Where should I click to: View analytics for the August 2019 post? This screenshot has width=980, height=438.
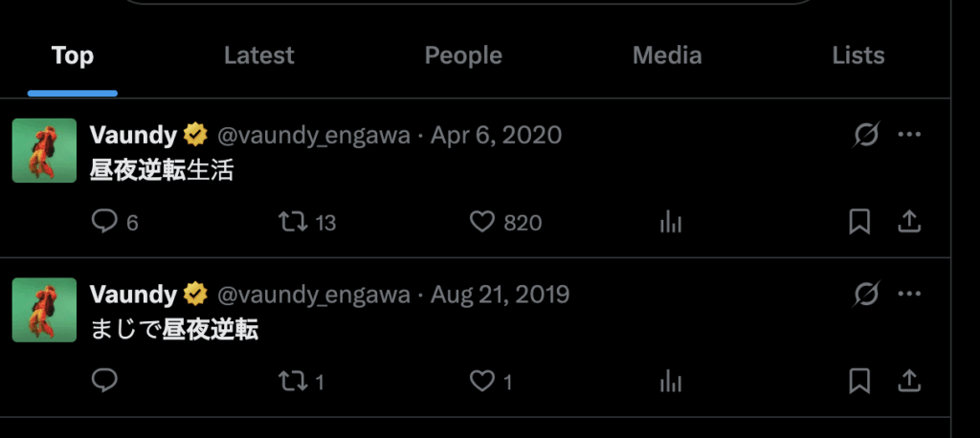[x=670, y=382]
